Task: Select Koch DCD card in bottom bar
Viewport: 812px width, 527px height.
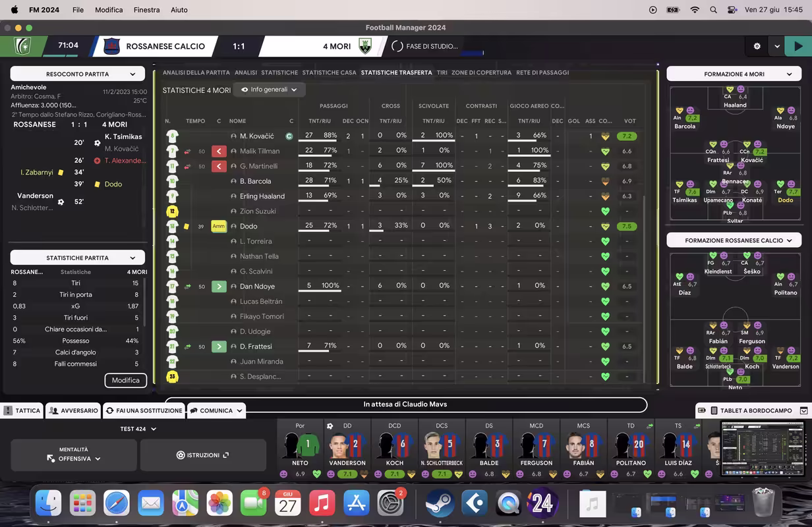Action: coord(395,450)
